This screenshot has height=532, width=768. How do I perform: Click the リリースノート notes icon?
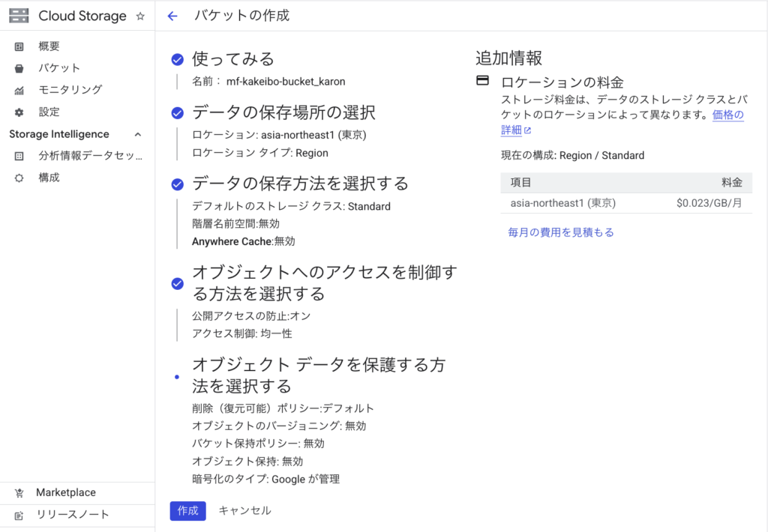tap(19, 515)
